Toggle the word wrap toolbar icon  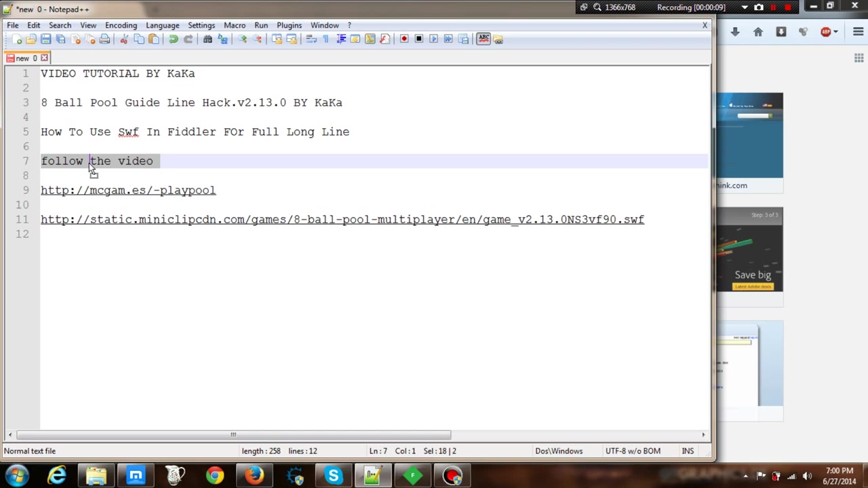311,39
